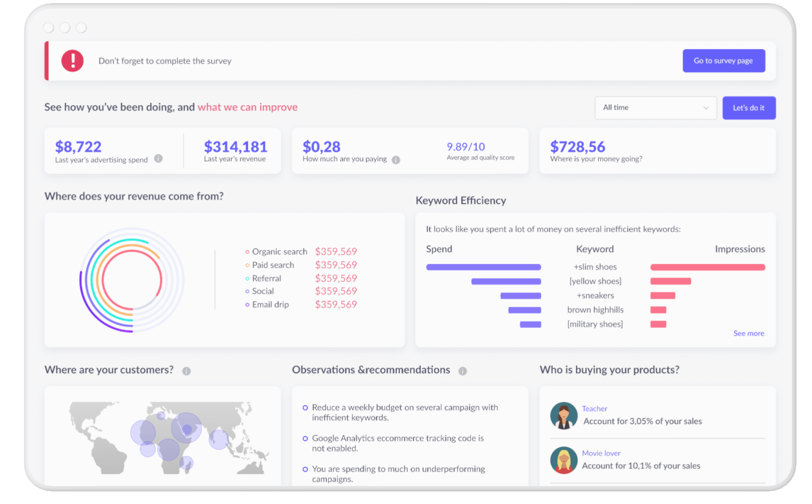Open See more in Keyword Efficiency

pyautogui.click(x=748, y=333)
